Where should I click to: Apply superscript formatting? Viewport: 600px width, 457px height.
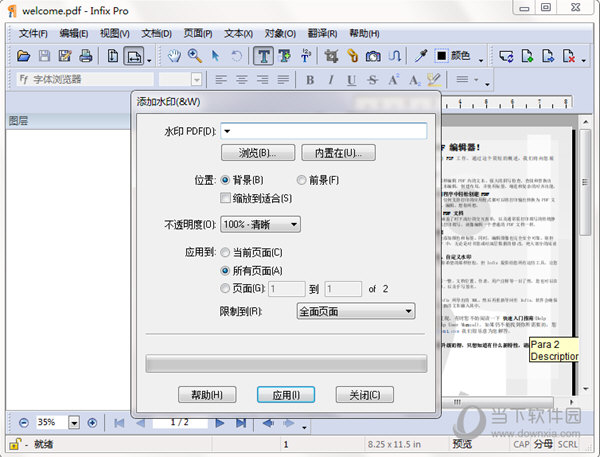393,80
